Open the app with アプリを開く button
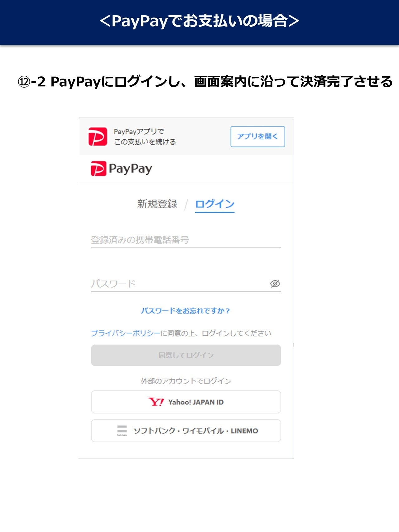Viewport: 399px width, 532px height. coord(258,137)
